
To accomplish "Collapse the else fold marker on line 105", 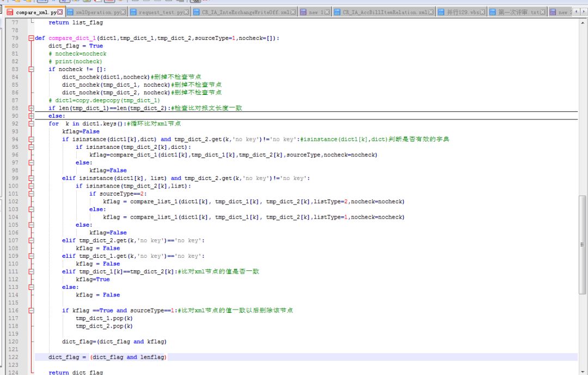I will point(31,225).
